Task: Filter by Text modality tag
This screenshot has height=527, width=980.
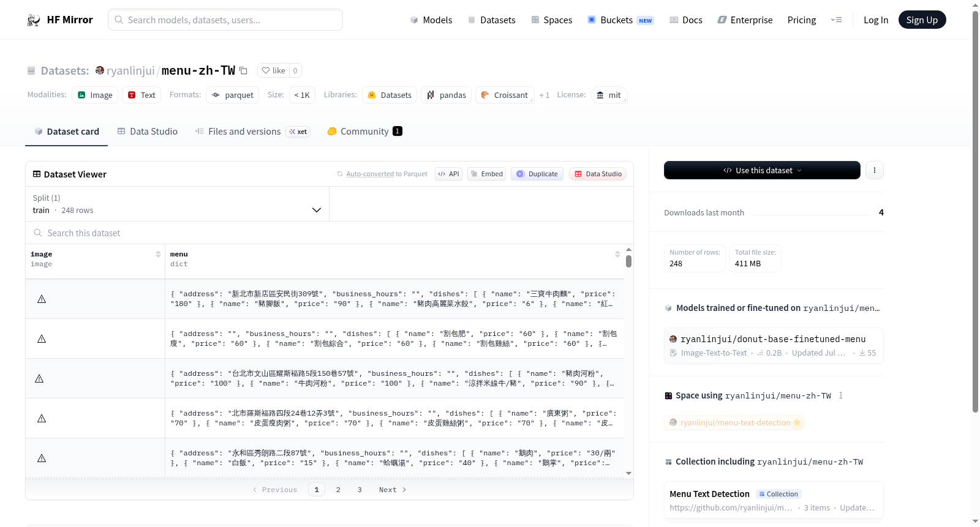Action: click(x=141, y=95)
